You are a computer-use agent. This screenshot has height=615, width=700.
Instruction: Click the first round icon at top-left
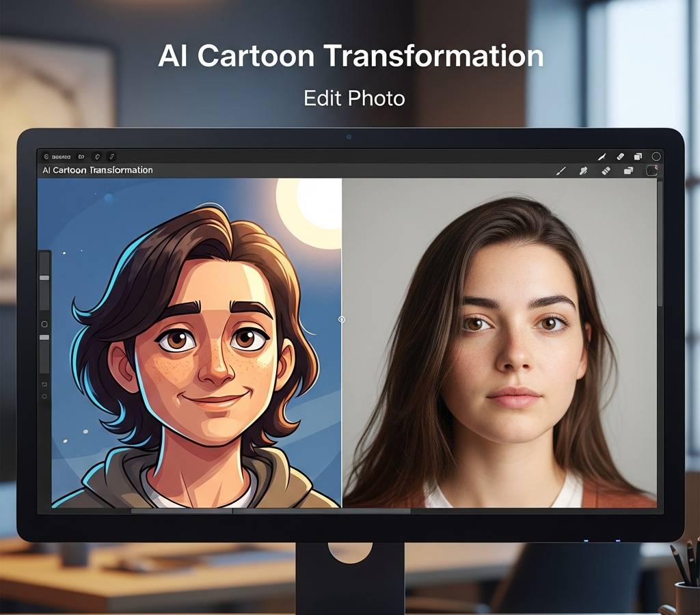pyautogui.click(x=46, y=156)
